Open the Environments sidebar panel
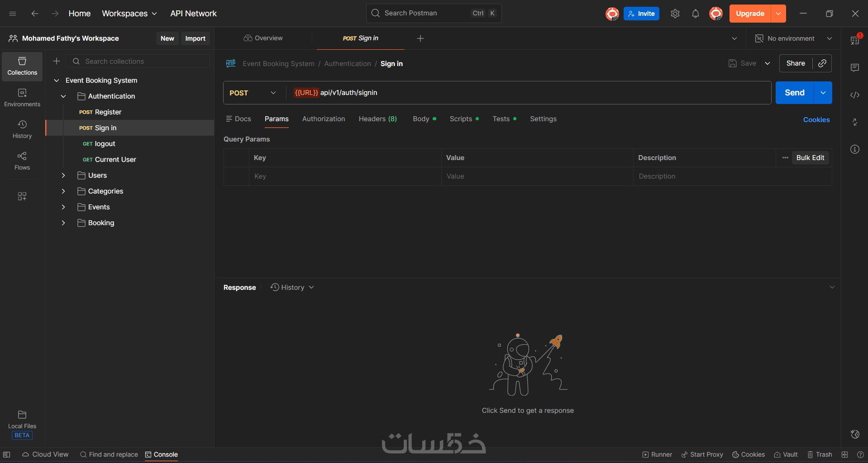 22,98
